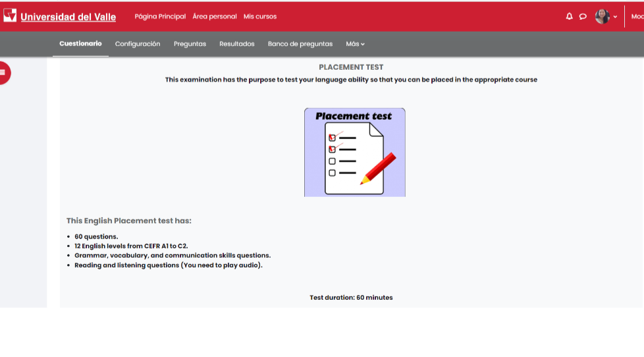
Task: Click the partially visible Mod button at top right
Action: pos(637,16)
